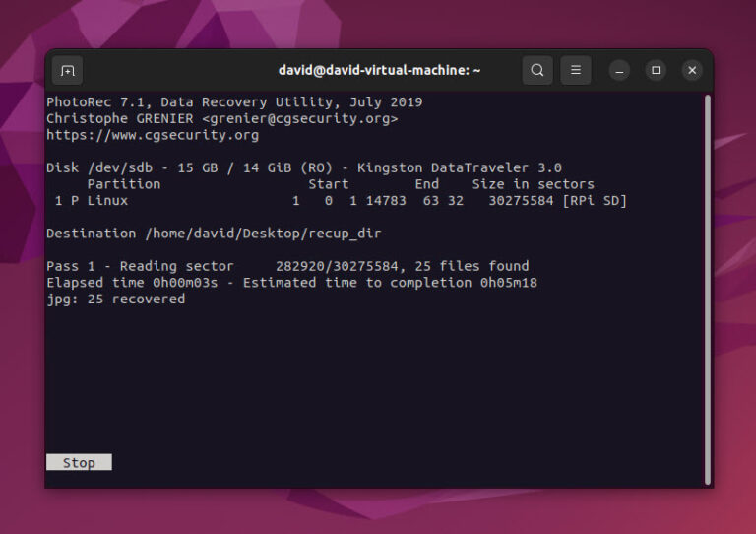The height and width of the screenshot is (534, 756).
Task: Close the terminal window
Action: [692, 71]
